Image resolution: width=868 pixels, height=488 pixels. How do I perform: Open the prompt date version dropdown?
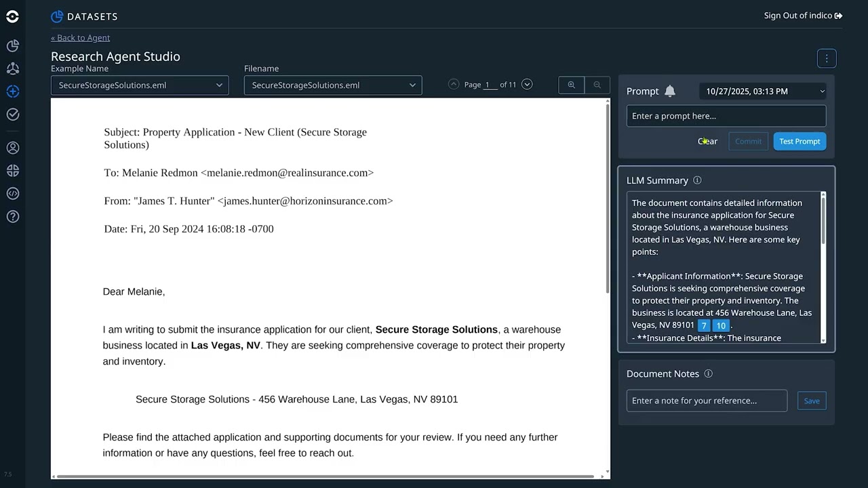[x=763, y=91]
